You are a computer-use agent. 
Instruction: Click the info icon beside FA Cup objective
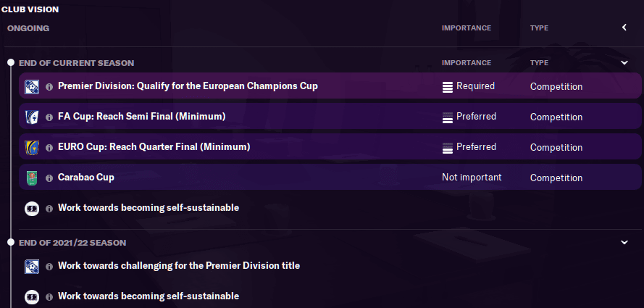49,117
